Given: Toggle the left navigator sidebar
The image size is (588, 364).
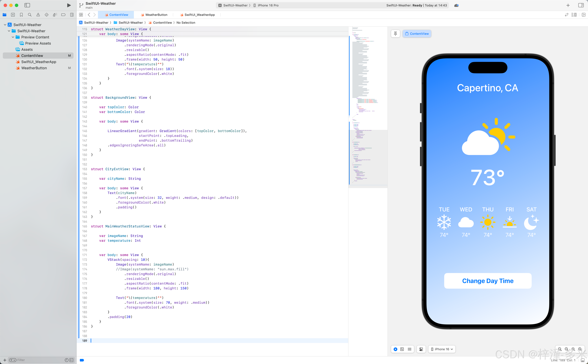Looking at the screenshot, I should point(27,5).
